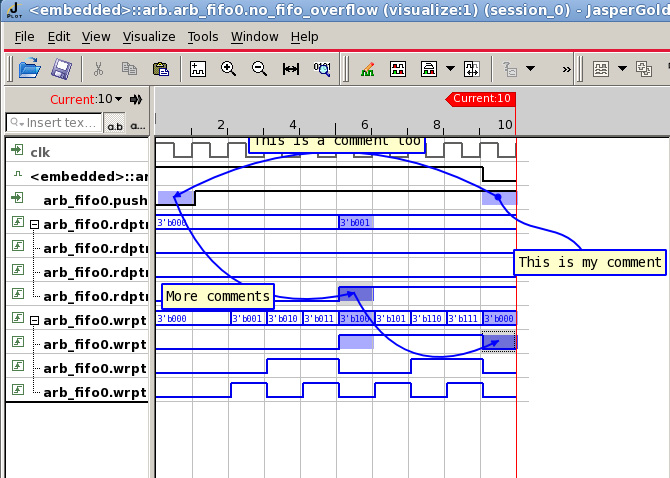Select the clk signal row

(77, 150)
